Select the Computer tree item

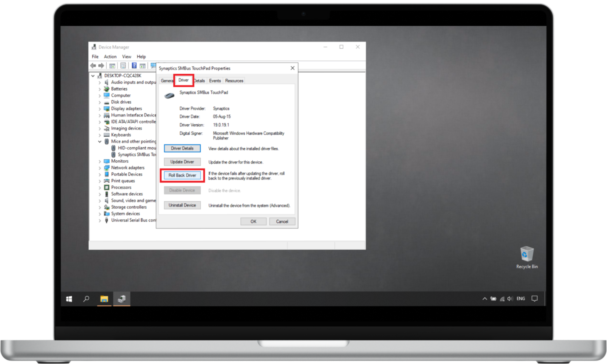click(x=121, y=95)
